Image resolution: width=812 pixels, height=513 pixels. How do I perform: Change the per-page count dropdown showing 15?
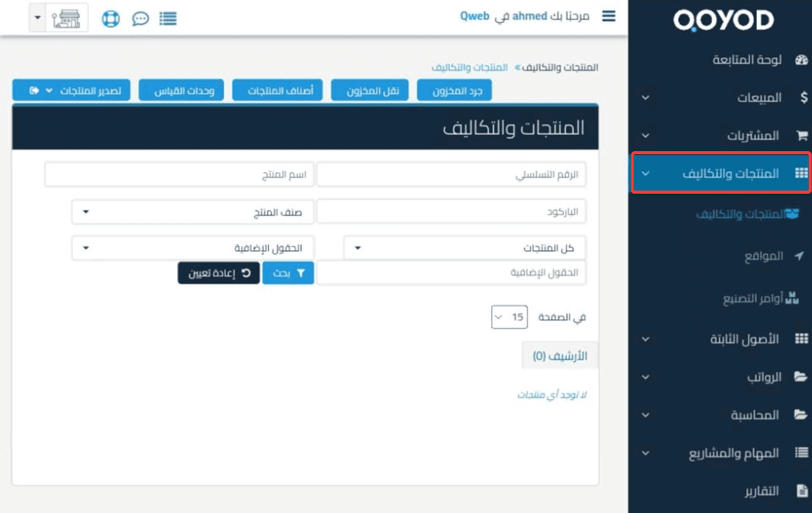(510, 317)
